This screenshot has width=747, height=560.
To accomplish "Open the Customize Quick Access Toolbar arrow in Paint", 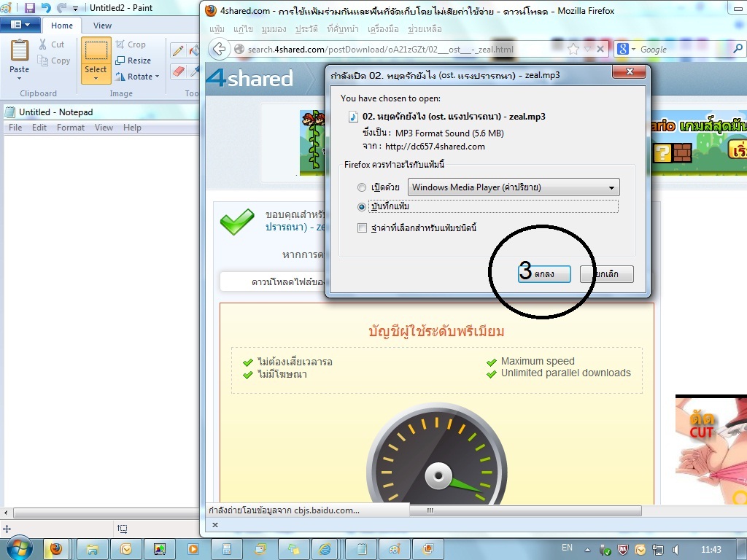I will point(75,9).
